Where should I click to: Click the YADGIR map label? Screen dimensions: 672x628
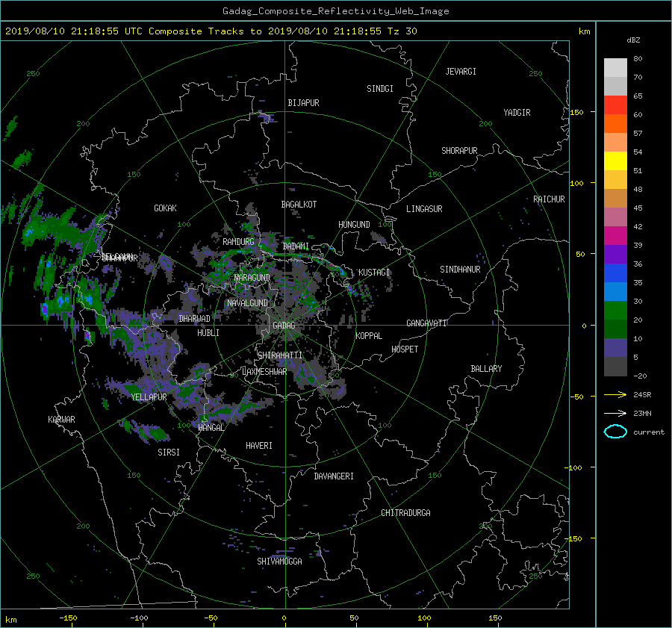[x=517, y=113]
